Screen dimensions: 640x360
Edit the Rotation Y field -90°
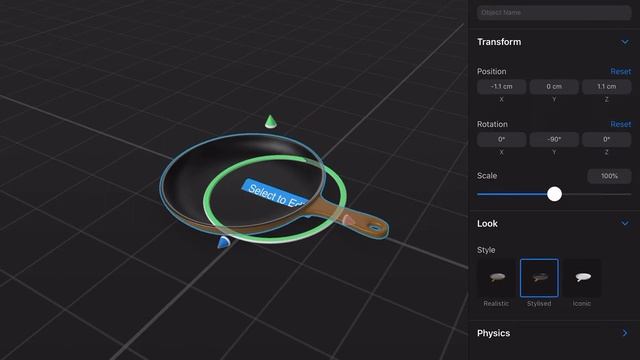[554, 140]
